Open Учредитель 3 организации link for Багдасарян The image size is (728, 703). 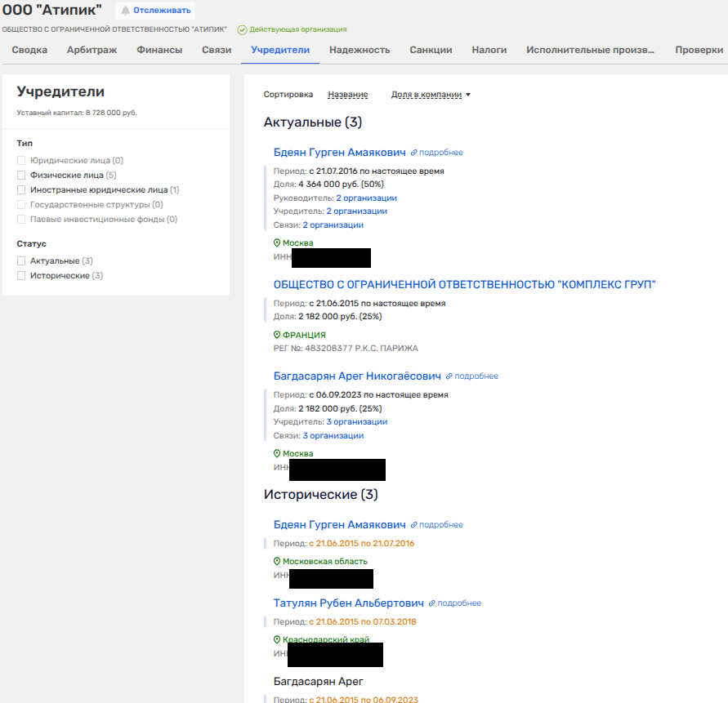pyautogui.click(x=356, y=422)
